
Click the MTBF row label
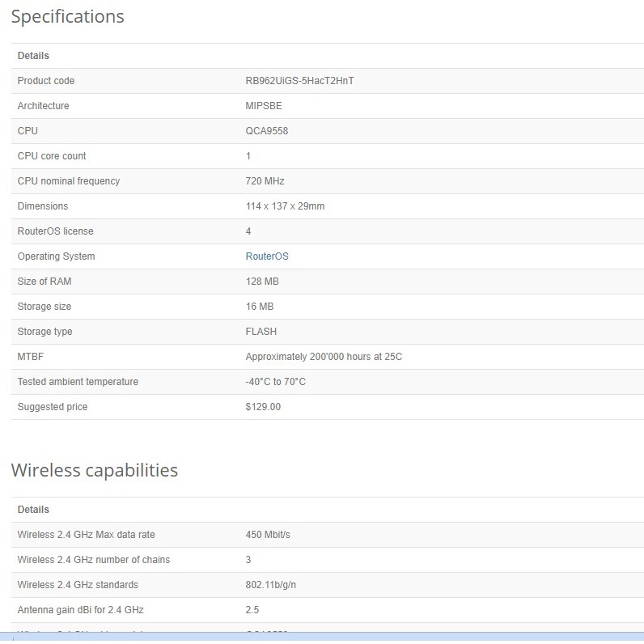(x=31, y=357)
